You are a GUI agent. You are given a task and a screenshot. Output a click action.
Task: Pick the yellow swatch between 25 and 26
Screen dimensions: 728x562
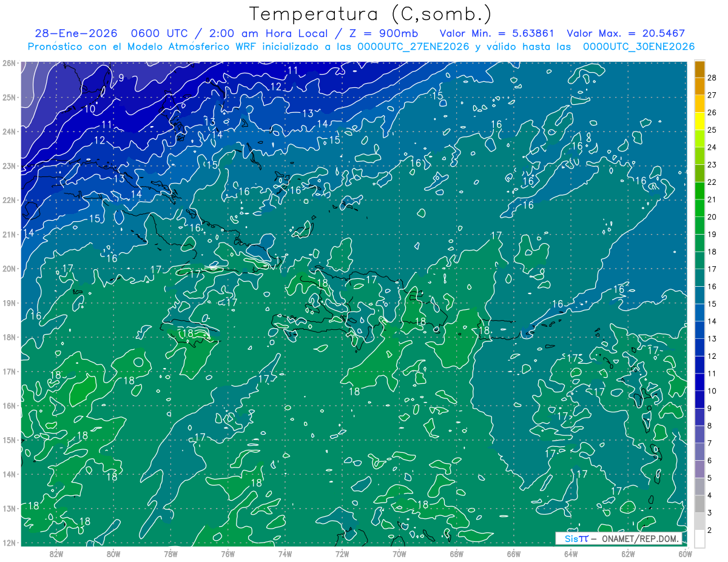(699, 121)
